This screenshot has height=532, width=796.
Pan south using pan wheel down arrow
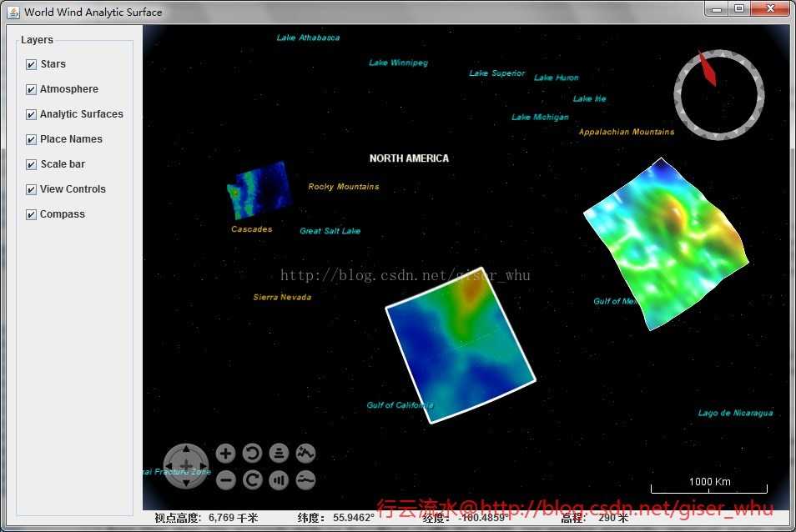click(x=186, y=483)
